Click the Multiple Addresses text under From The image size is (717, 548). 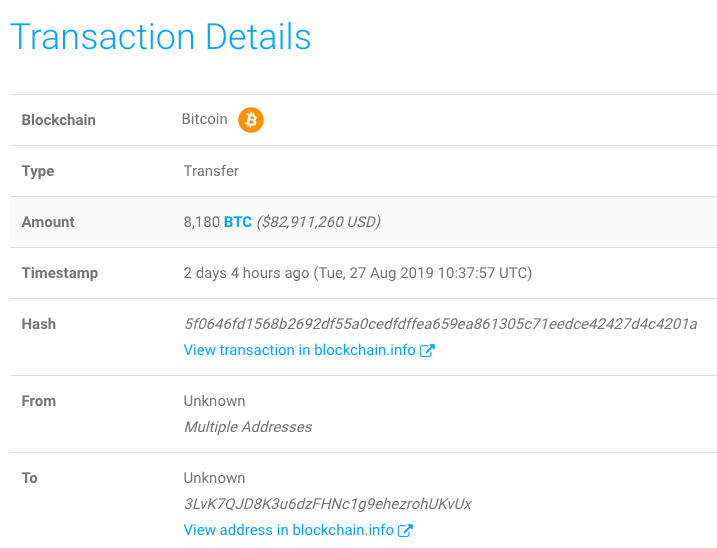(x=248, y=427)
